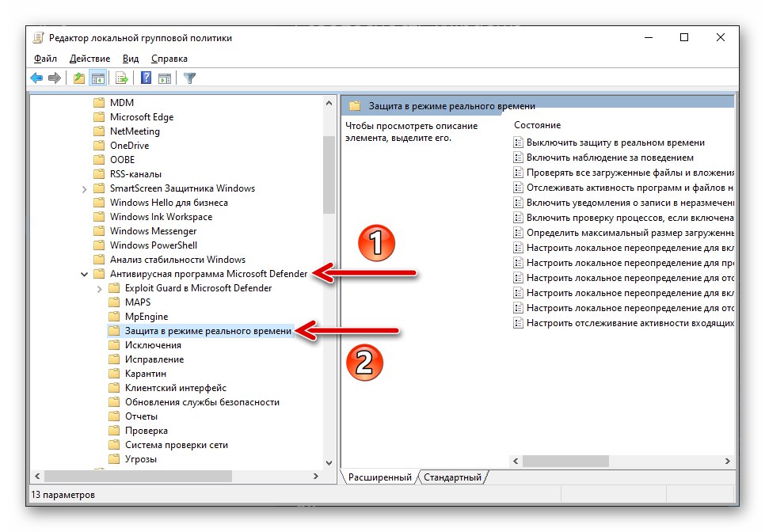Select the Windows Ink Workspace folder
This screenshot has width=765, height=532.
point(153,216)
